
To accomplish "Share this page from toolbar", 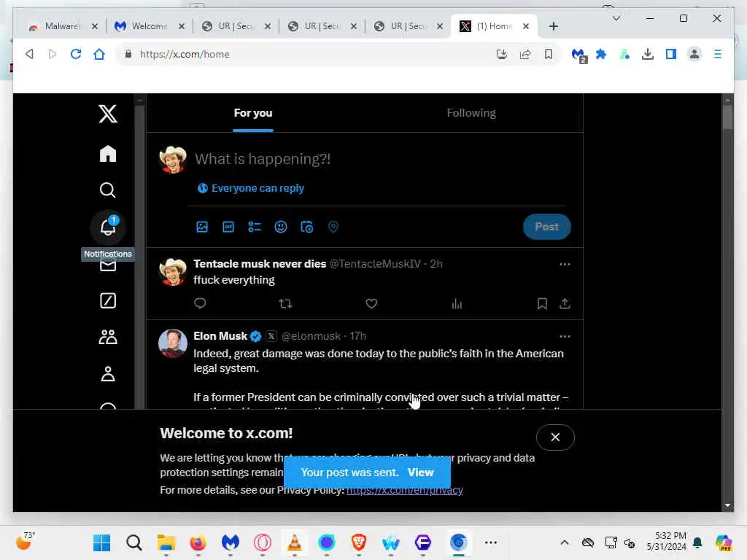I will click(525, 54).
